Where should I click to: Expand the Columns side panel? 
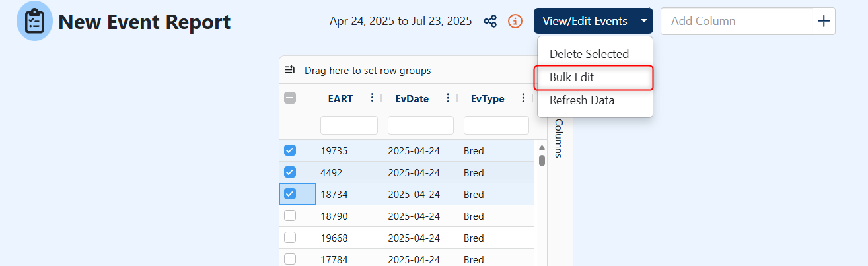pyautogui.click(x=559, y=139)
